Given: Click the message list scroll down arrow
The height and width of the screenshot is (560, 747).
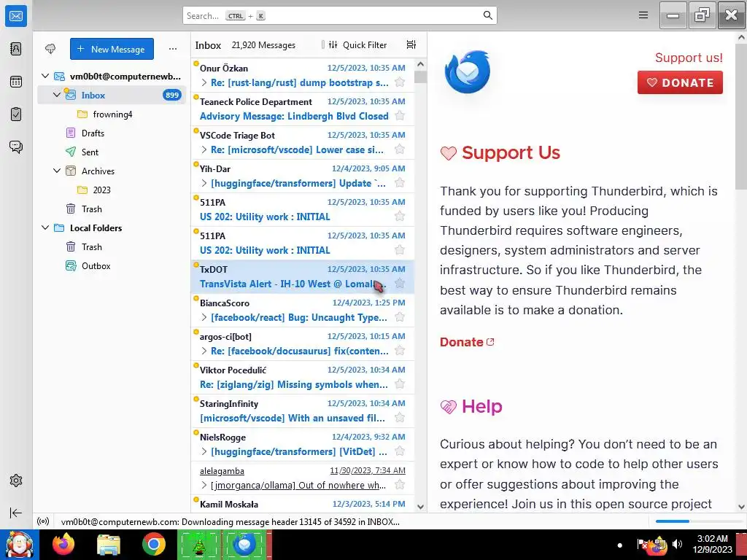Looking at the screenshot, I should coord(421,507).
